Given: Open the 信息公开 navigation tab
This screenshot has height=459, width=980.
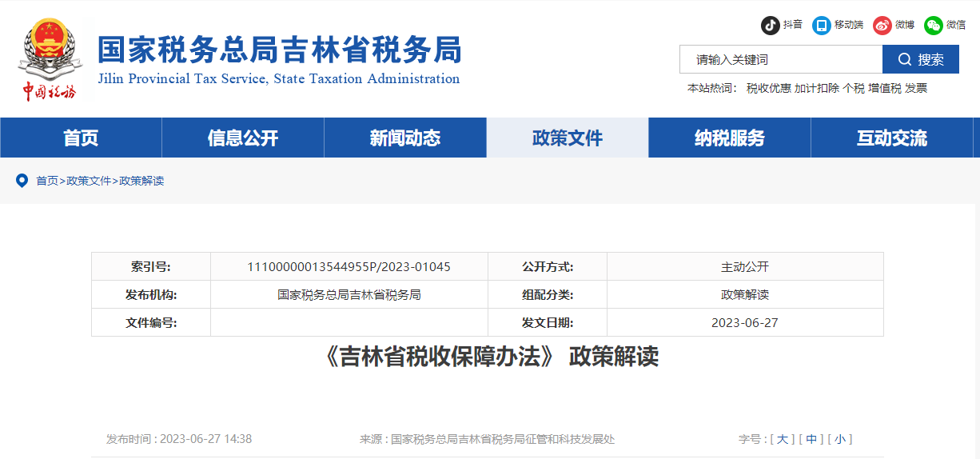Looking at the screenshot, I should tap(243, 138).
